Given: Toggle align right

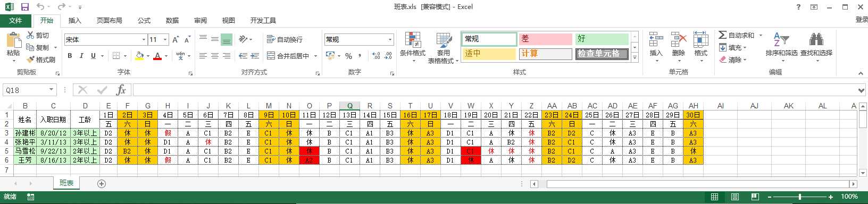Looking at the screenshot, I should (227, 56).
